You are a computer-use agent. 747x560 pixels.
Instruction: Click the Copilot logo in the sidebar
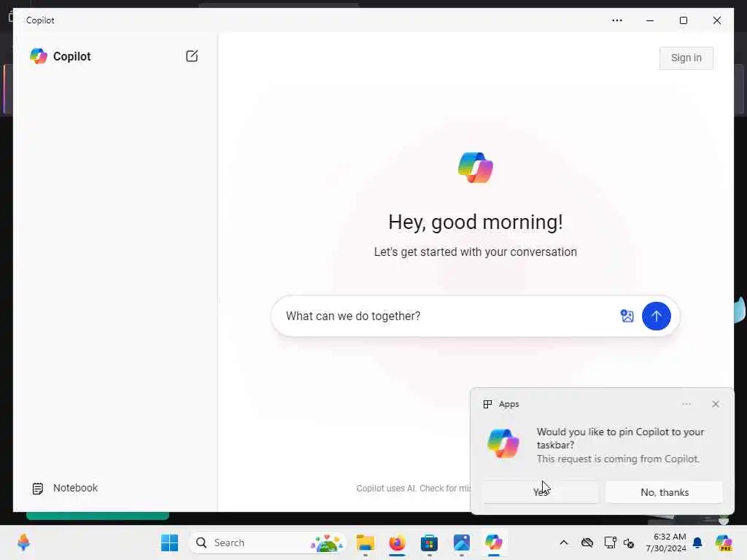[39, 56]
